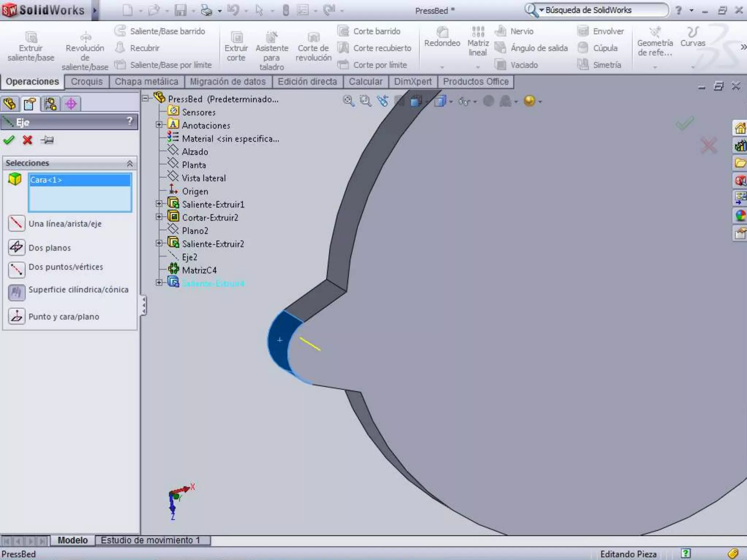
Task: Click the pushpin icon in Eje panel
Action: click(x=47, y=140)
